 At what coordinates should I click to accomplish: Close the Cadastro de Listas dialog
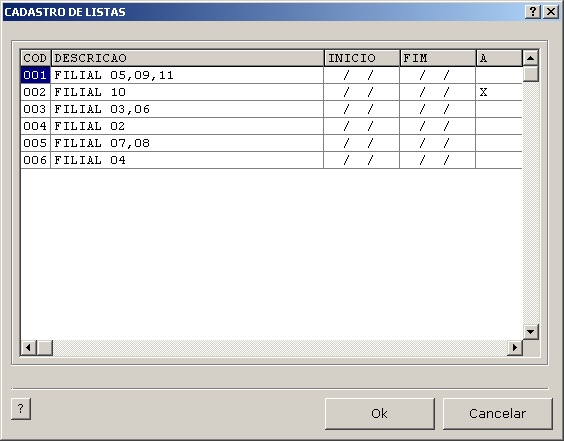[x=551, y=12]
